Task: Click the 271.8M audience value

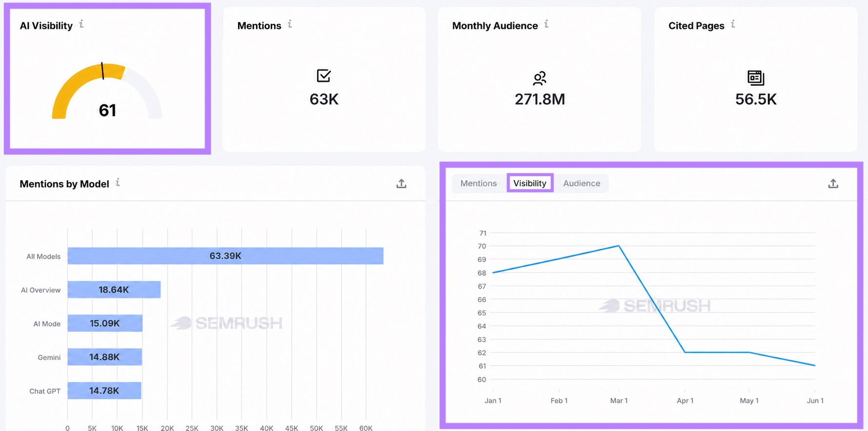Action: (540, 99)
